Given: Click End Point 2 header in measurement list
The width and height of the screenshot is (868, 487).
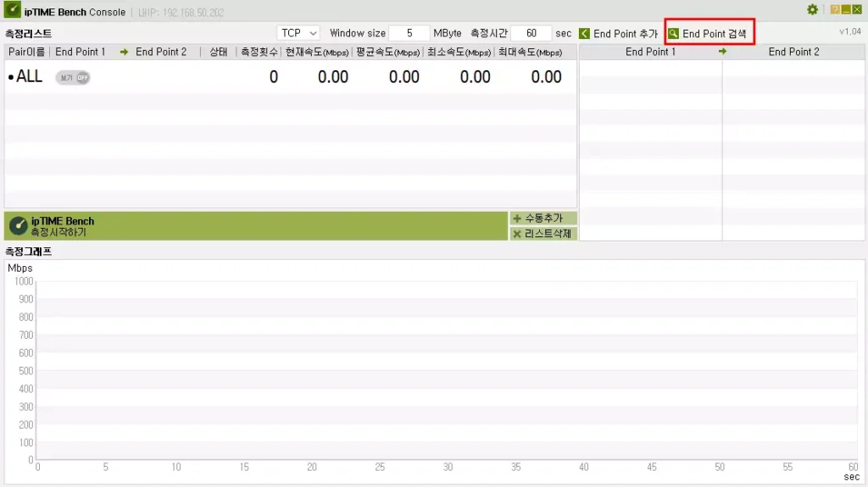Looking at the screenshot, I should coord(161,52).
